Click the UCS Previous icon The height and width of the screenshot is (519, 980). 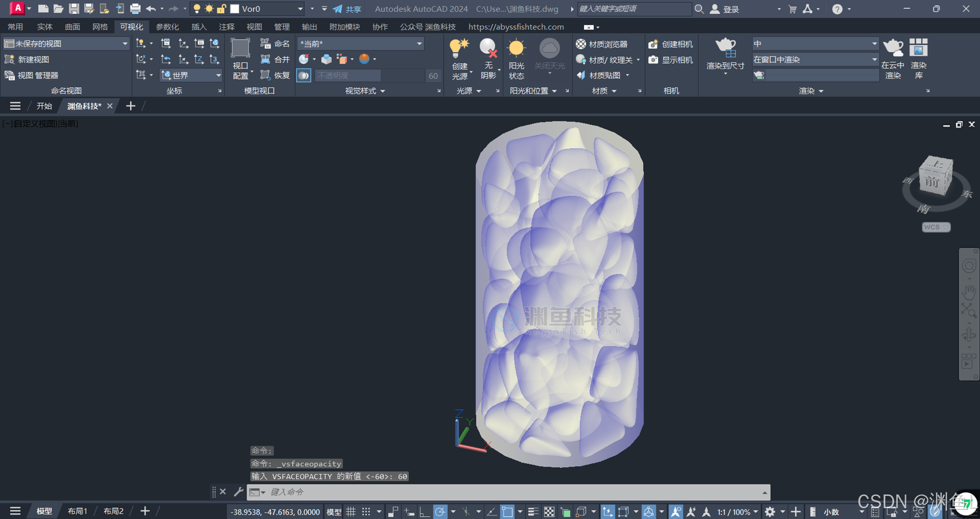[166, 59]
